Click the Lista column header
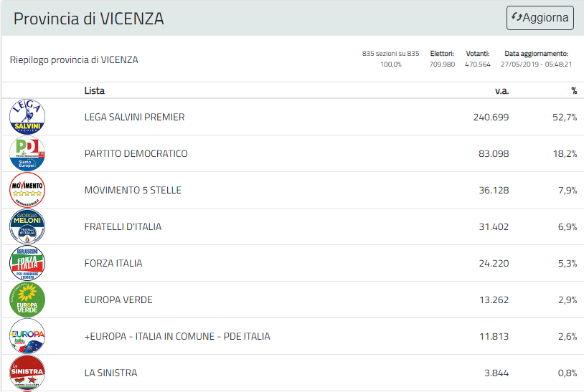 (x=94, y=90)
